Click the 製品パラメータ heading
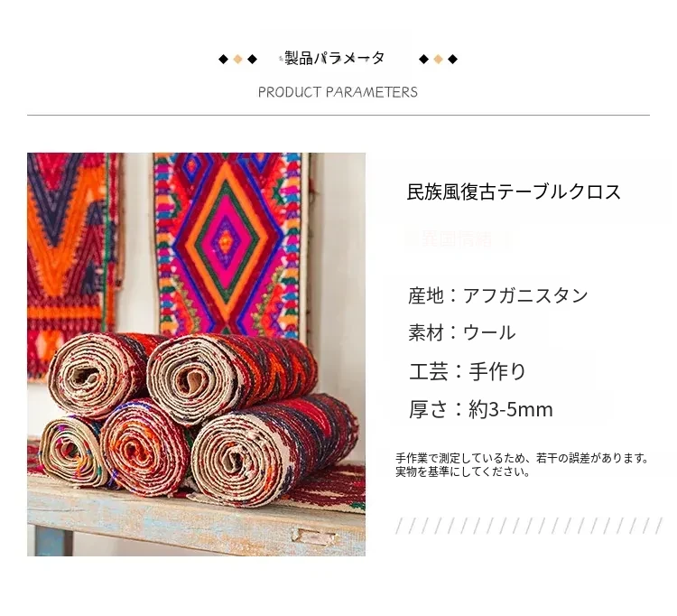This screenshot has height=616, width=677. 334,58
